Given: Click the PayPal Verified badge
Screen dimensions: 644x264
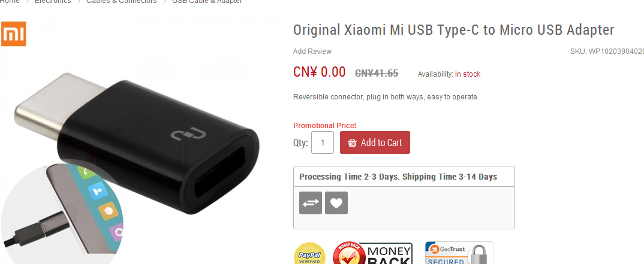Looking at the screenshot, I should [x=310, y=254].
